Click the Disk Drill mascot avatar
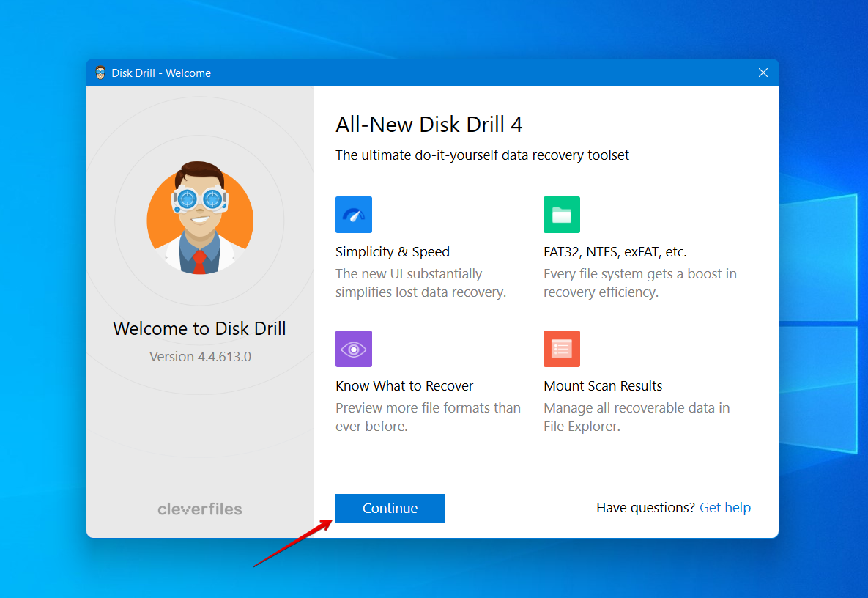Image resolution: width=868 pixels, height=598 pixels. click(x=200, y=219)
